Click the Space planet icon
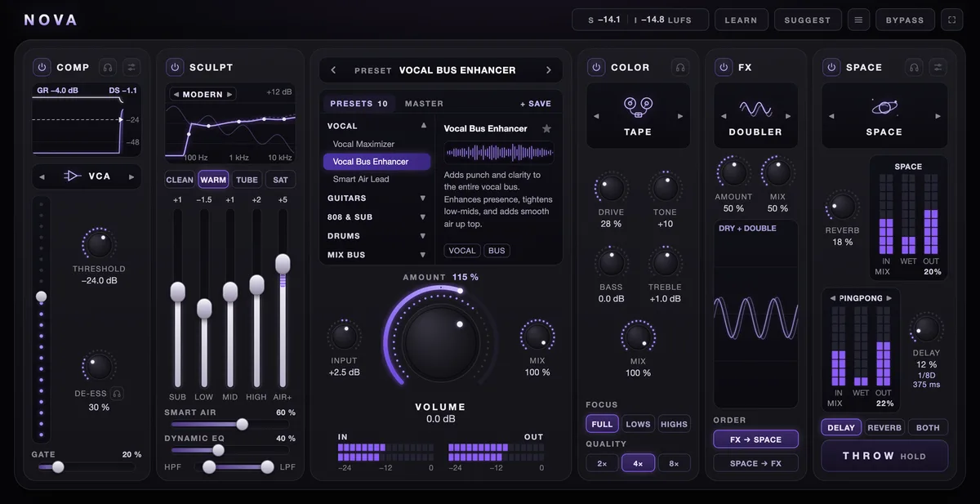 click(884, 107)
